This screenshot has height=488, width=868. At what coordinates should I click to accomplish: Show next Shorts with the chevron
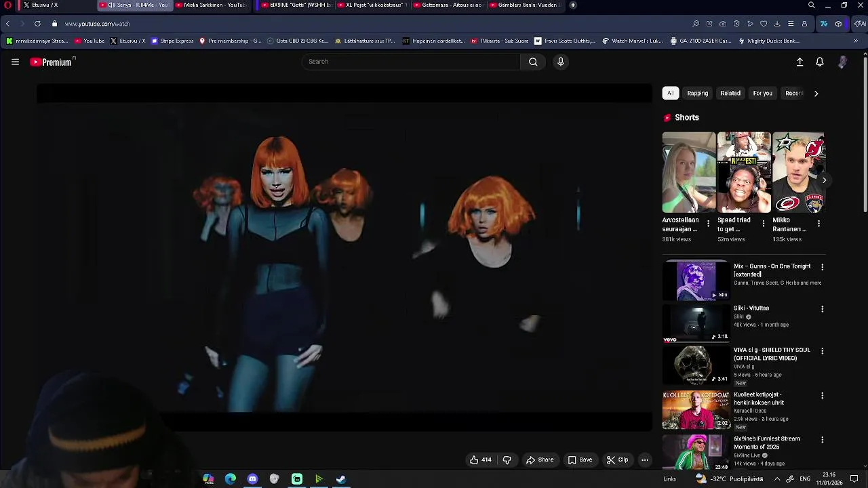tap(824, 180)
